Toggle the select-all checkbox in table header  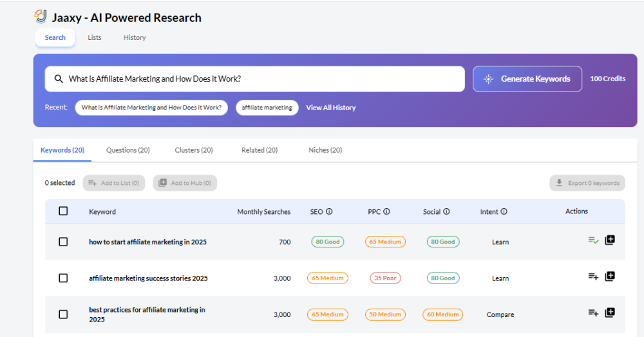point(63,211)
